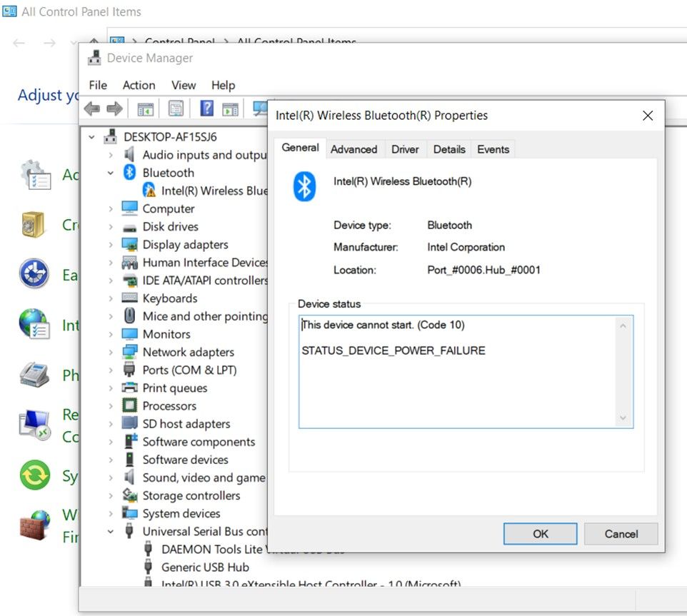Click the Device status scrollbar up arrow
Viewport: 687px width, 616px height.
coord(623,326)
